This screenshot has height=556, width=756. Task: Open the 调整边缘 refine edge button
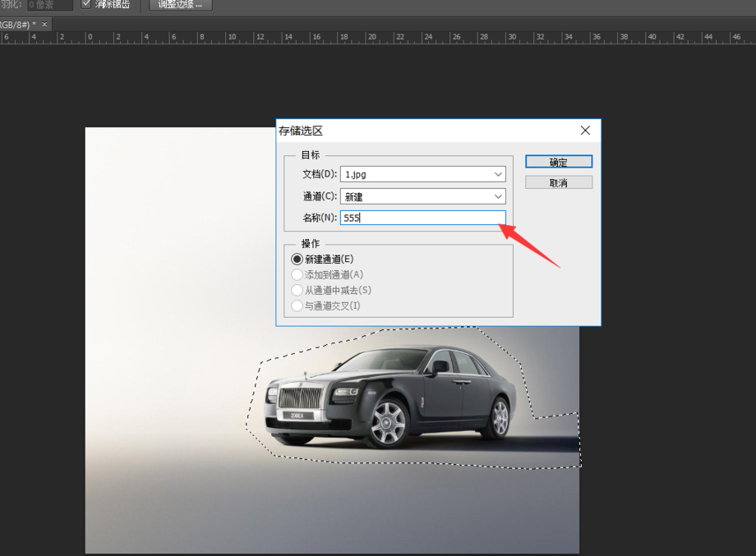pos(181,5)
